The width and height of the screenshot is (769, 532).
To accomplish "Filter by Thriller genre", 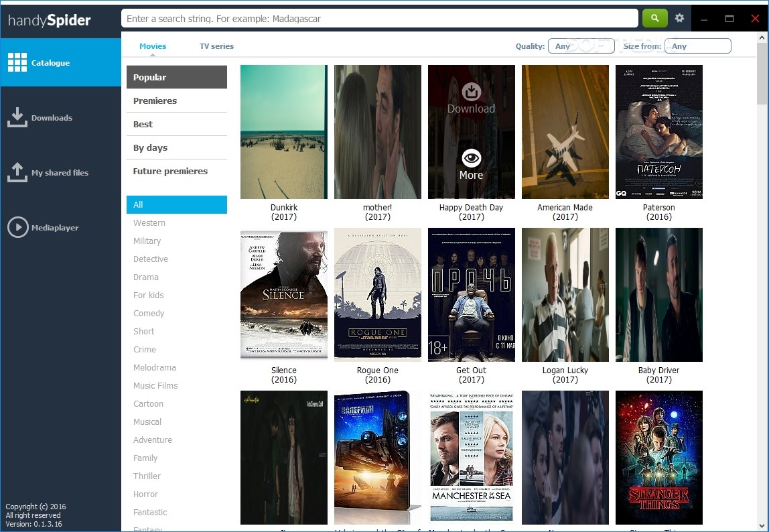I will tap(147, 476).
